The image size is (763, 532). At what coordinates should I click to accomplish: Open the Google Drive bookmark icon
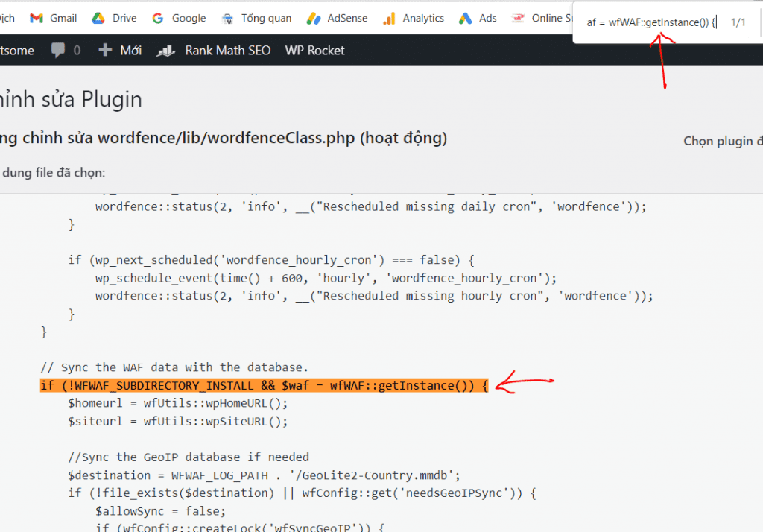point(98,19)
